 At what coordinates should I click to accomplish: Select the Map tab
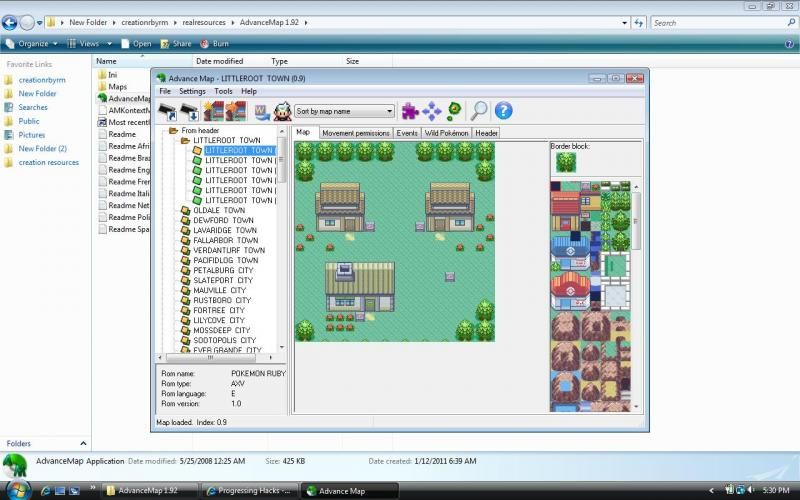[303, 132]
